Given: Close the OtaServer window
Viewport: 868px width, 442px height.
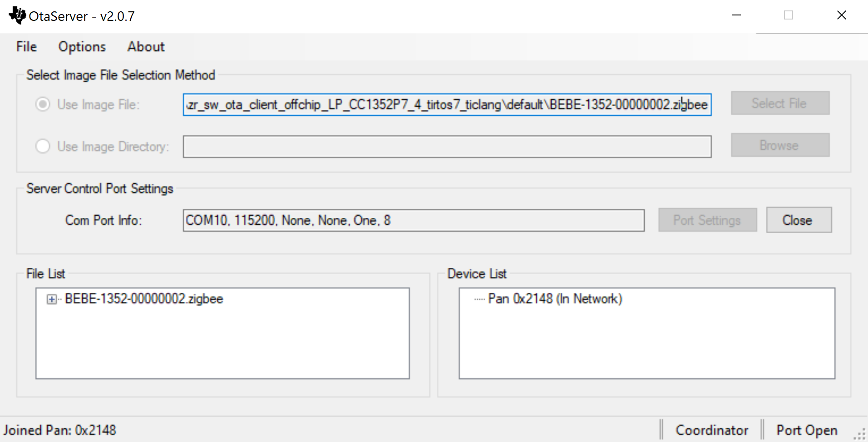Looking at the screenshot, I should (841, 15).
